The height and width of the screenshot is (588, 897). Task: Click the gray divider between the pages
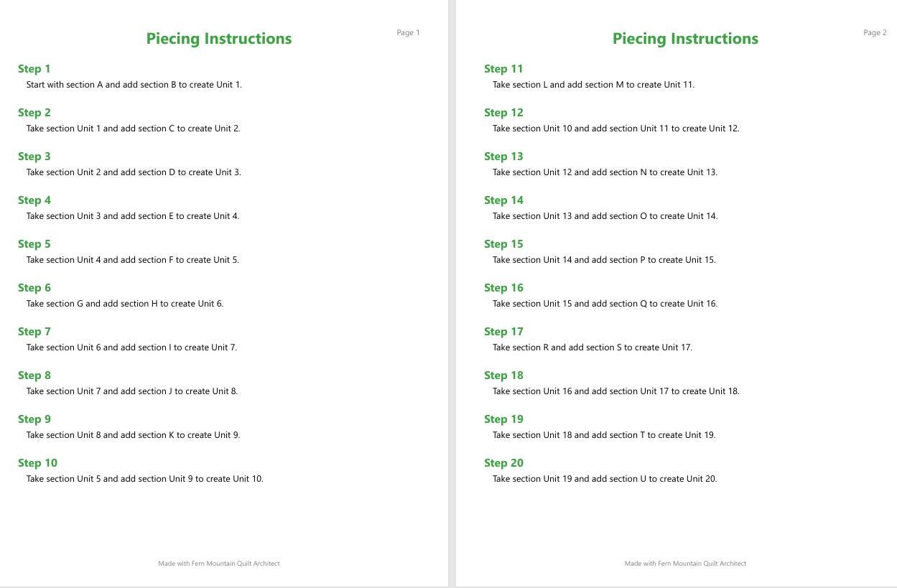tap(452, 294)
